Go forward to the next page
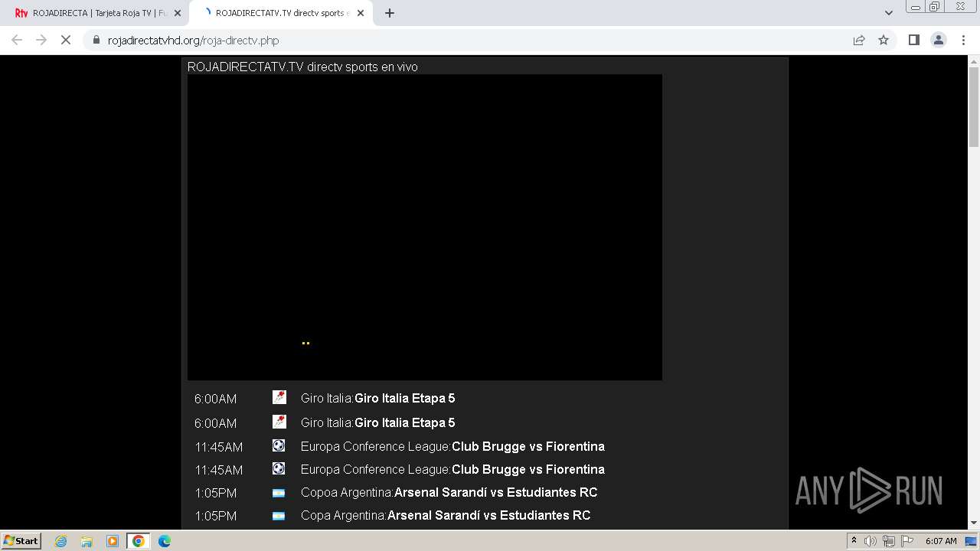The height and width of the screenshot is (551, 980). point(41,40)
